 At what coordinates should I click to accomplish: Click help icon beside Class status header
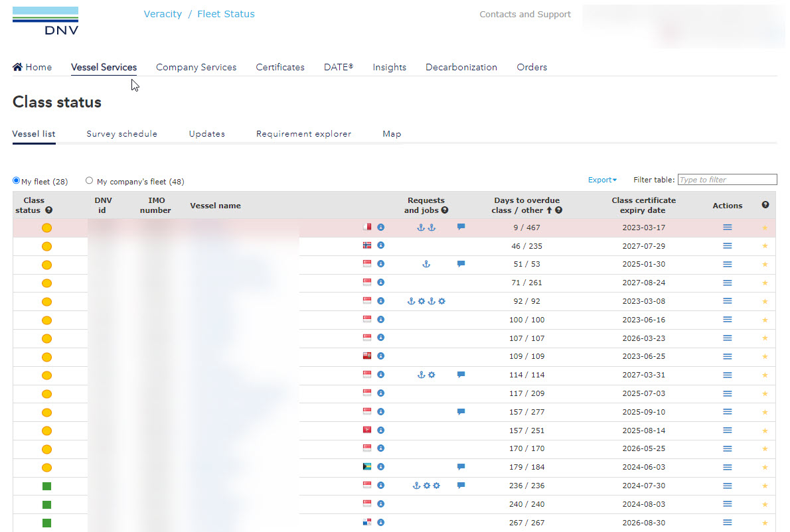point(49,210)
